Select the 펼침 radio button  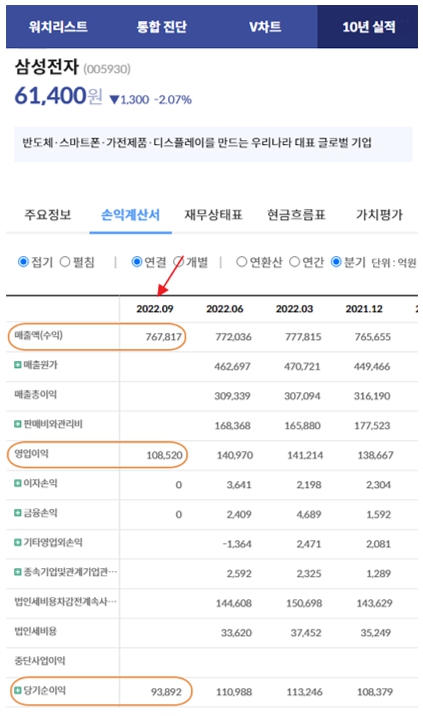(x=65, y=262)
